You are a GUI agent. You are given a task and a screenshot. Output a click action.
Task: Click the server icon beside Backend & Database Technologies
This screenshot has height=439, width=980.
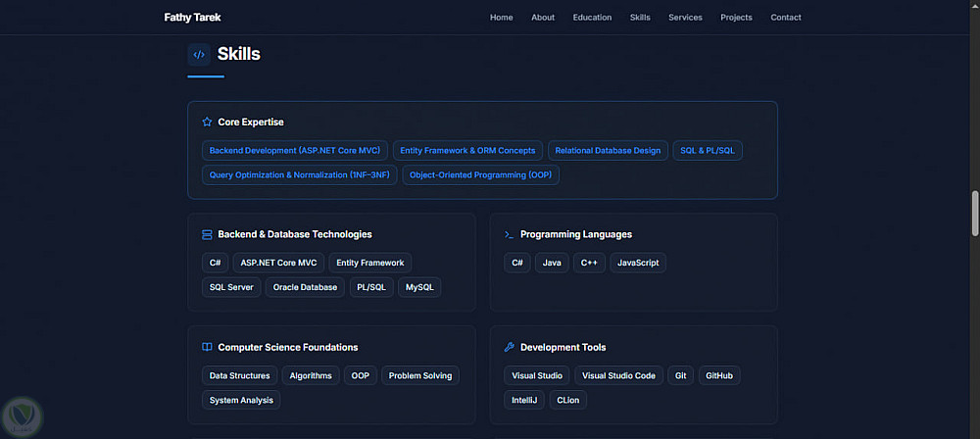tap(207, 234)
